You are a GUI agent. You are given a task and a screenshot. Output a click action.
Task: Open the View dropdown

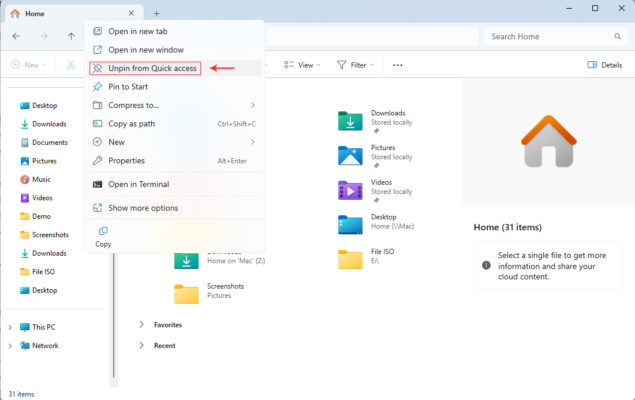(x=302, y=65)
